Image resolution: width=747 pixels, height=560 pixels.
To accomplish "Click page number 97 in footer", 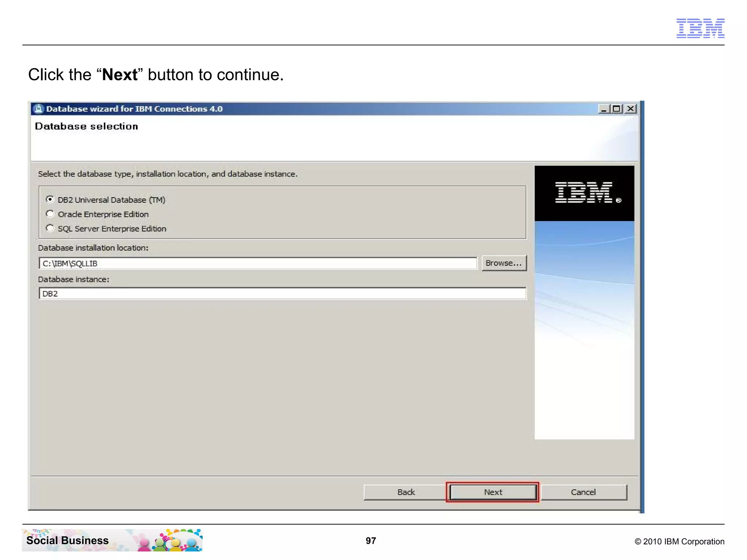I will click(371, 541).
